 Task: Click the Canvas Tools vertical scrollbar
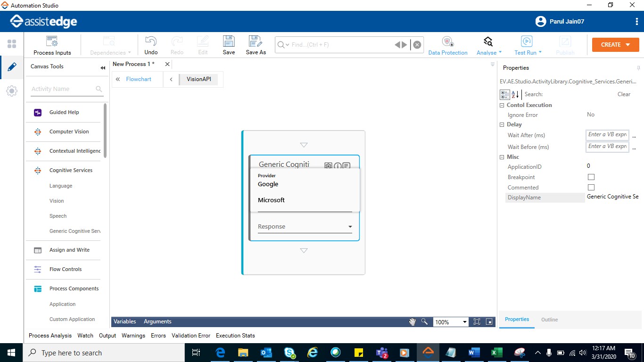coord(105,131)
